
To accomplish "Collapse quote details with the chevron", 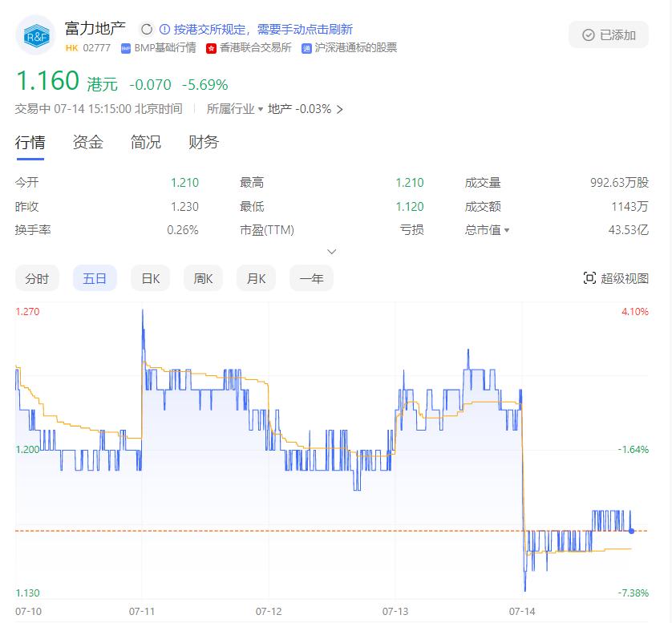I will coord(332,251).
